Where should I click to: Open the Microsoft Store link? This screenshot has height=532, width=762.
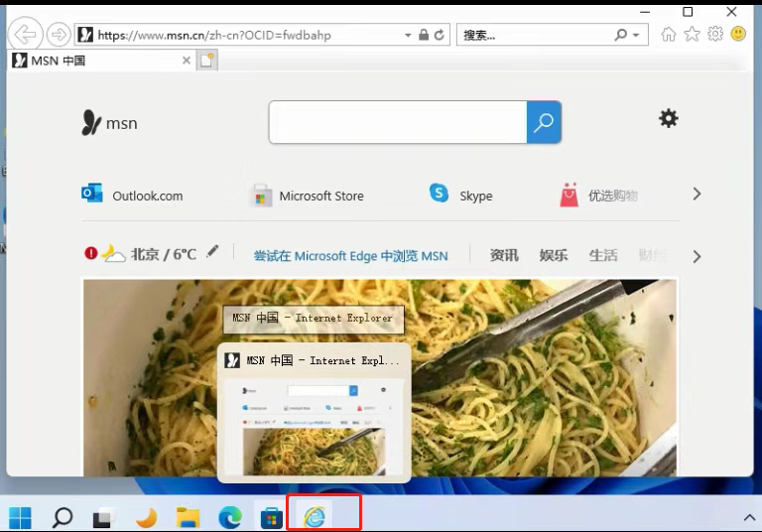[309, 195]
